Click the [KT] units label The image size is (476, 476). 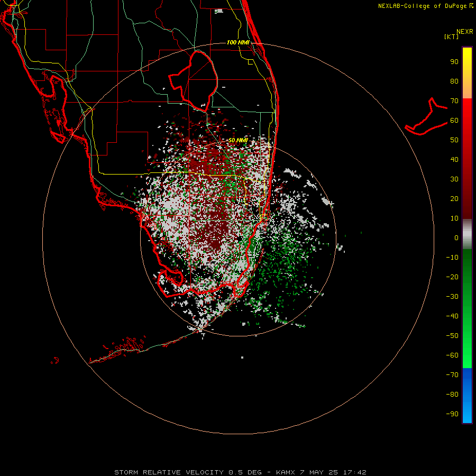pyautogui.click(x=451, y=36)
